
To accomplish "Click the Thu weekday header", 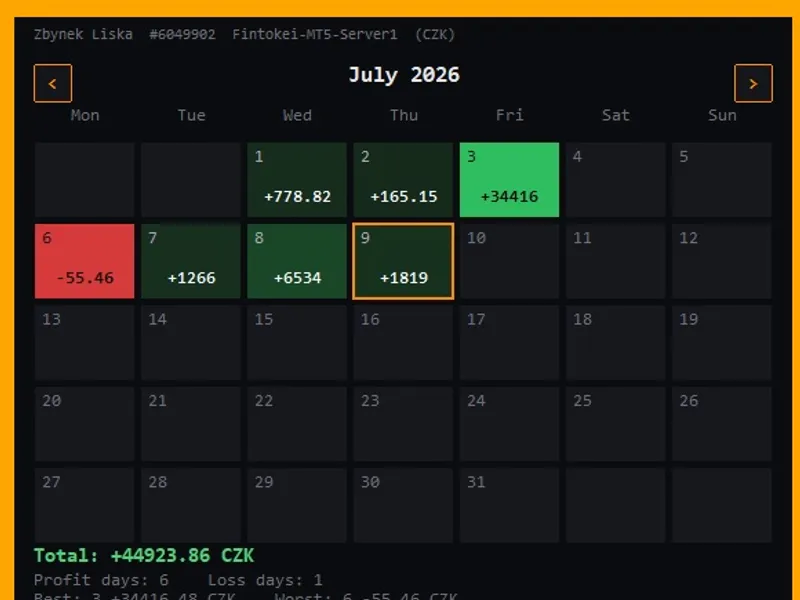I will click(404, 115).
